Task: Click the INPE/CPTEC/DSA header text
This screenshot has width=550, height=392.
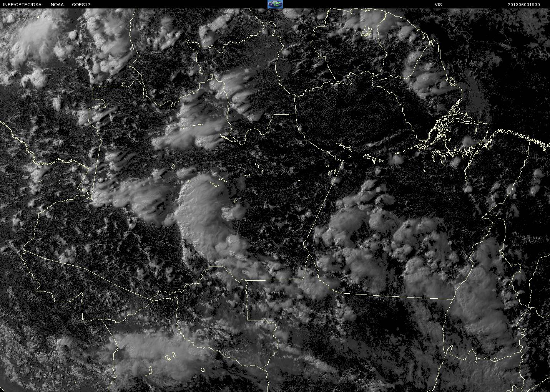Action: (x=22, y=5)
